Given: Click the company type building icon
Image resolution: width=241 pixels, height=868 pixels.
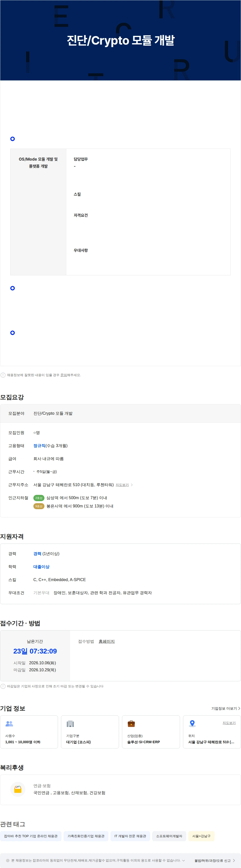Looking at the screenshot, I should point(70,723).
